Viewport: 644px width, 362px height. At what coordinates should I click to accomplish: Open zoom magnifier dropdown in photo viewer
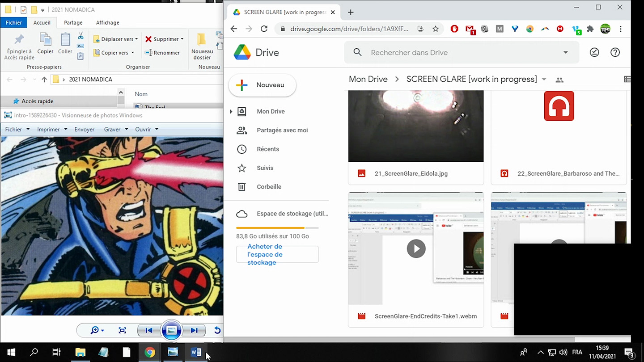(x=97, y=330)
